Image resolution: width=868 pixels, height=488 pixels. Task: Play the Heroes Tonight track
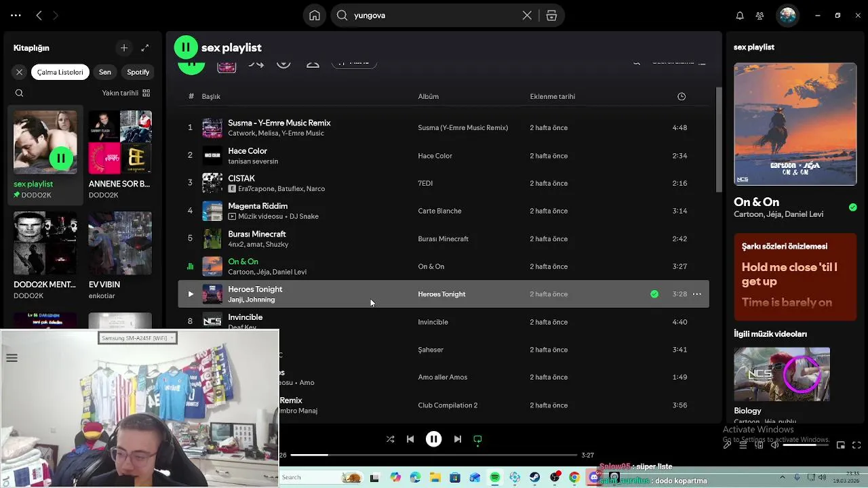(191, 294)
